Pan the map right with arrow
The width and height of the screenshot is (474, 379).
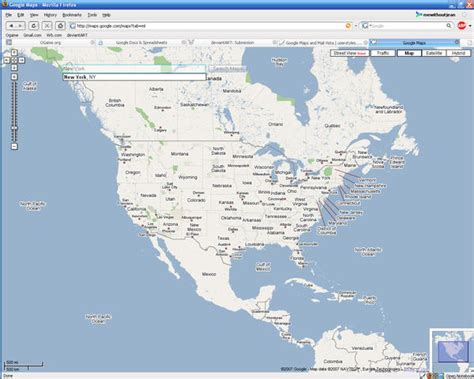[22, 60]
